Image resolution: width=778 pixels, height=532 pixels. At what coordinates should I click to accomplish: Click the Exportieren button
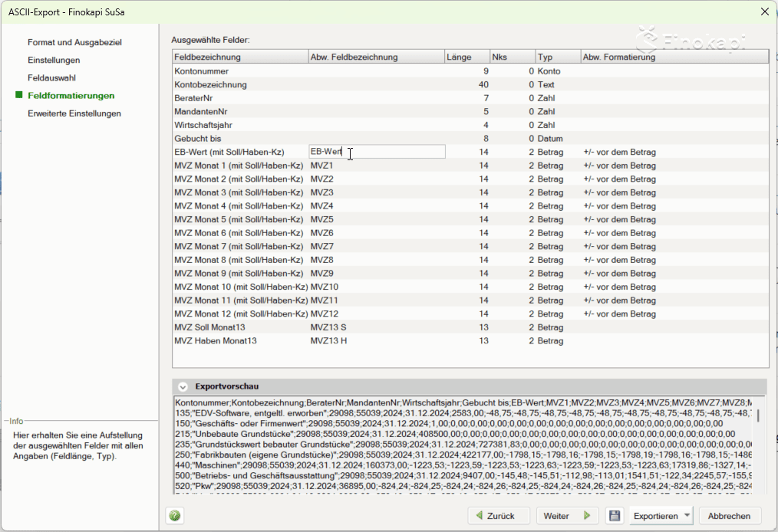point(655,516)
